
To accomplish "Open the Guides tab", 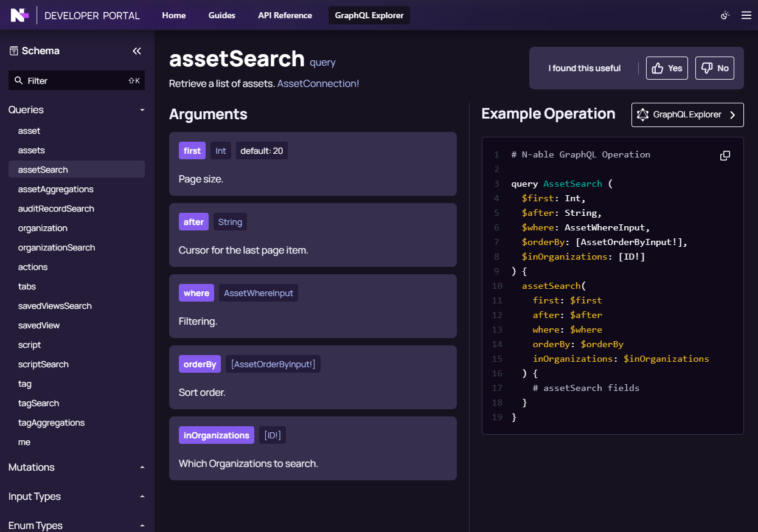I will click(x=222, y=15).
